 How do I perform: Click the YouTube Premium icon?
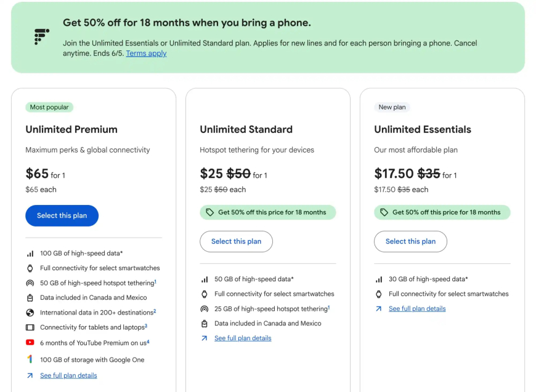click(x=30, y=343)
